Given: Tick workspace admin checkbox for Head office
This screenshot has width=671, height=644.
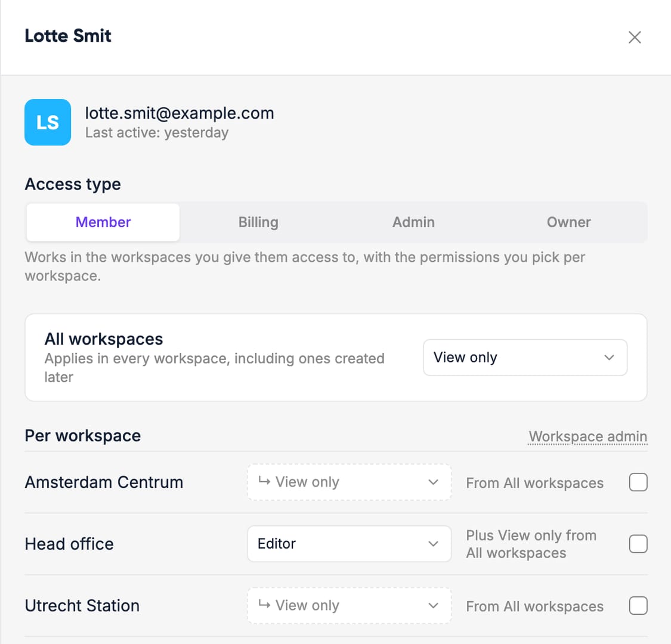Looking at the screenshot, I should [638, 544].
